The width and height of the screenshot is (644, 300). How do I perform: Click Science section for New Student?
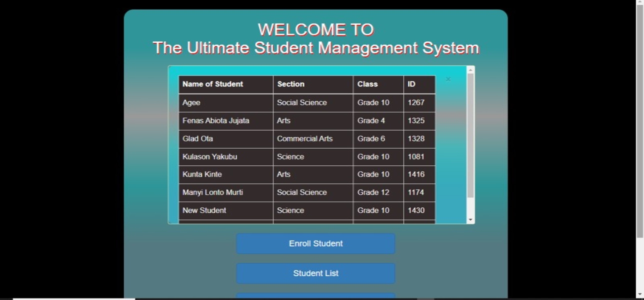click(x=290, y=210)
